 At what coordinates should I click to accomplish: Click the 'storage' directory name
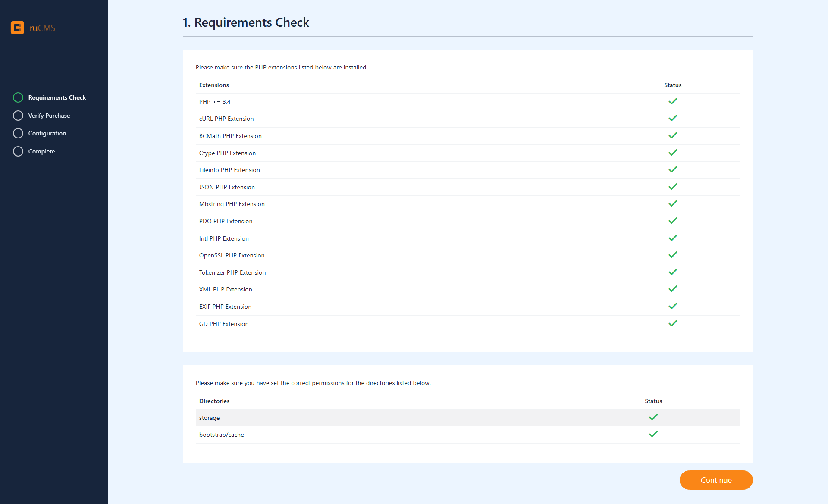point(209,418)
